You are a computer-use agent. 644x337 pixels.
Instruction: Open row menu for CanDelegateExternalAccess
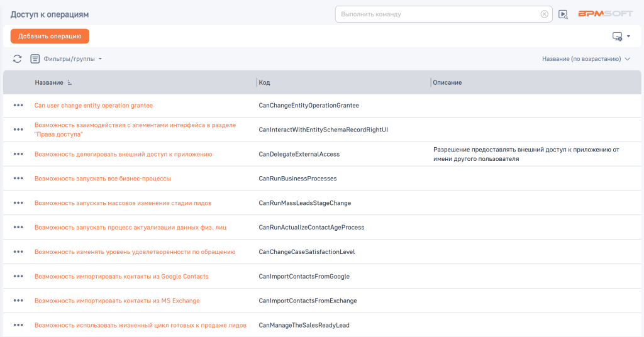(18, 154)
